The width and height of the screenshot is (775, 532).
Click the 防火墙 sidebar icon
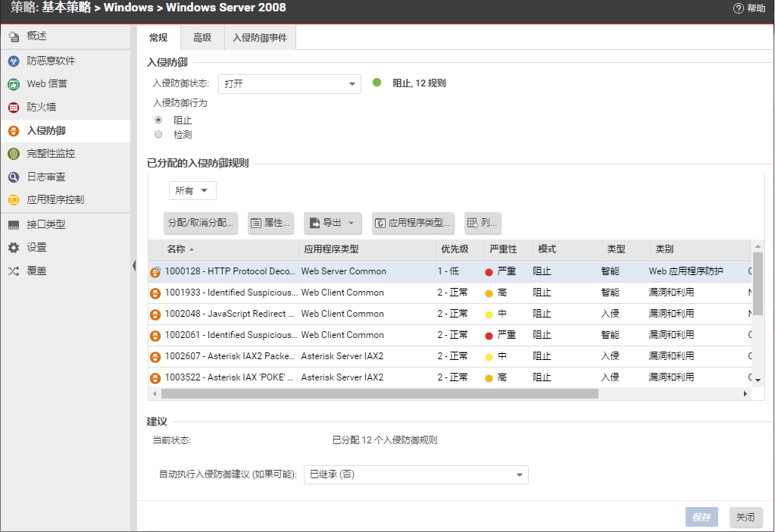pos(14,108)
